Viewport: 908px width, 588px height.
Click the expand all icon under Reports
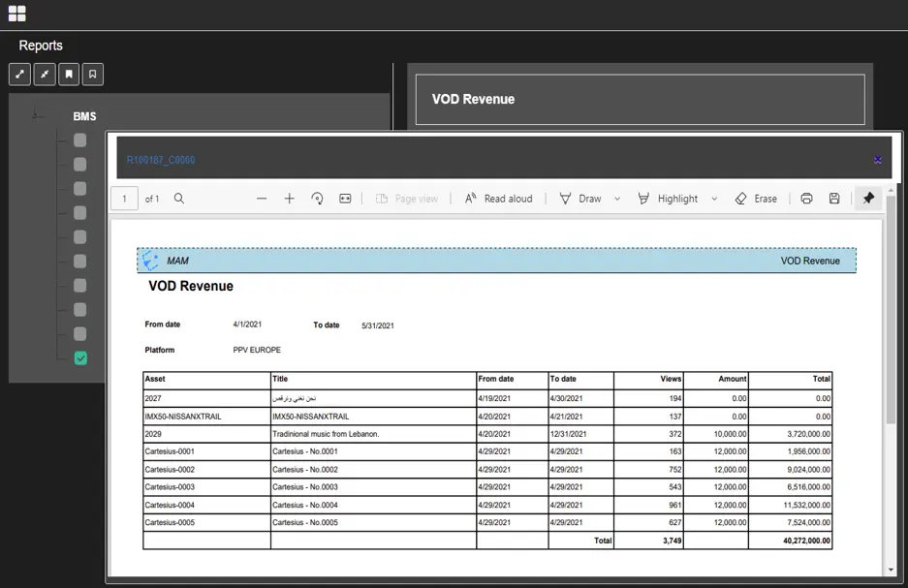(19, 75)
